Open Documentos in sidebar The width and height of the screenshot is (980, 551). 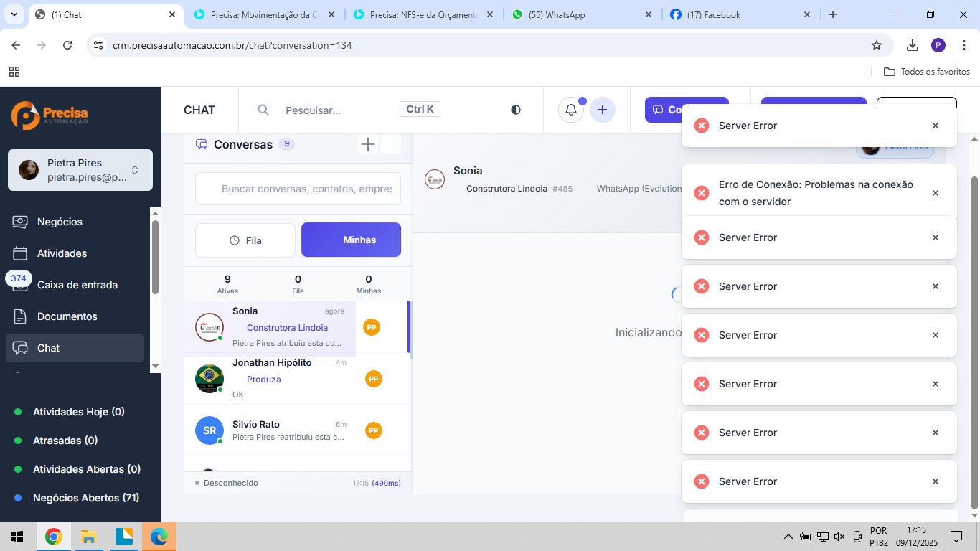tap(67, 316)
